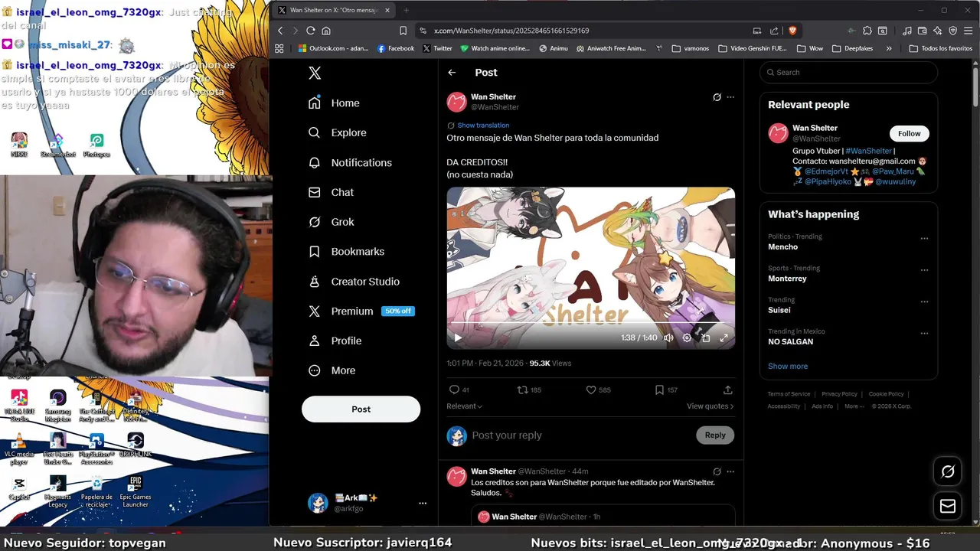Go to Home in X sidebar

tap(334, 103)
